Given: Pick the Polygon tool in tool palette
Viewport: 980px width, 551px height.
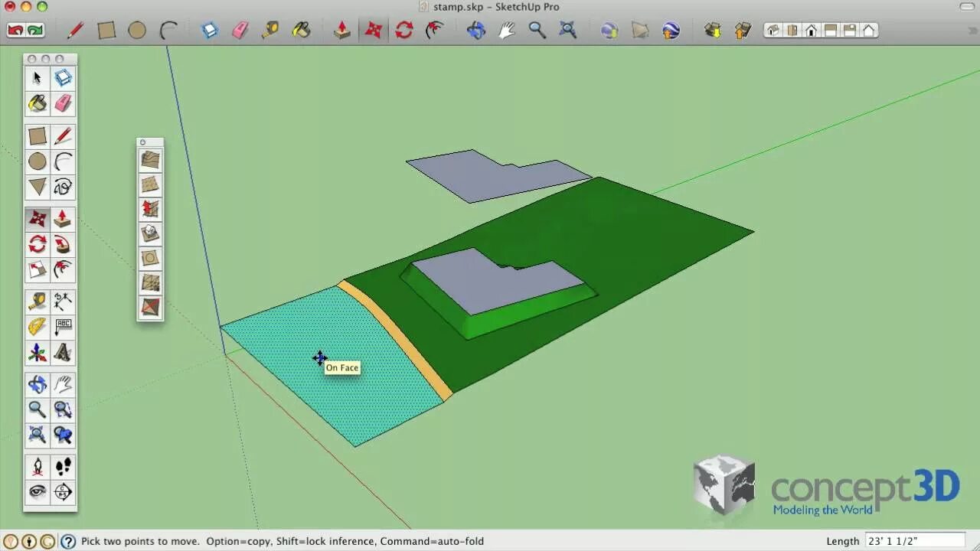Looking at the screenshot, I should click(37, 187).
